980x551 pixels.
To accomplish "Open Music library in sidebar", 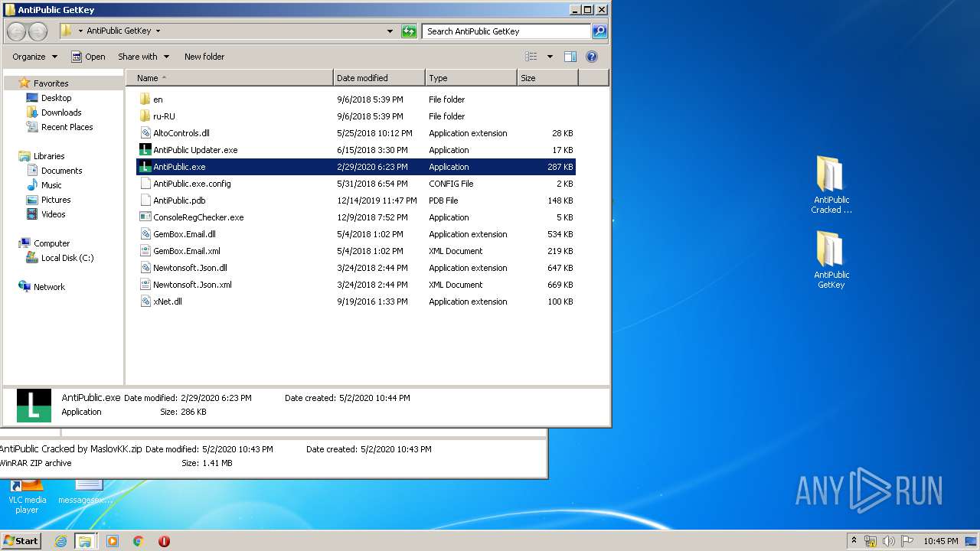I will pyautogui.click(x=44, y=185).
